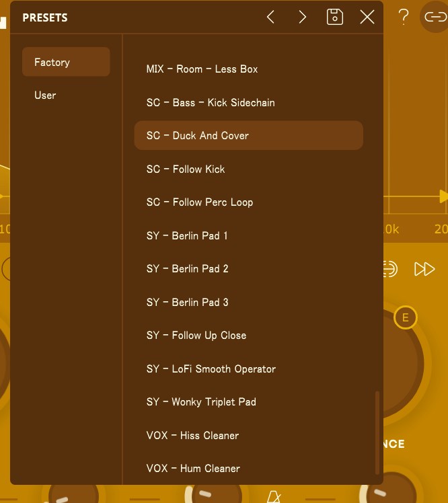Image resolution: width=448 pixels, height=503 pixels.
Task: Click the circled E badge on the knob
Action: [x=405, y=317]
